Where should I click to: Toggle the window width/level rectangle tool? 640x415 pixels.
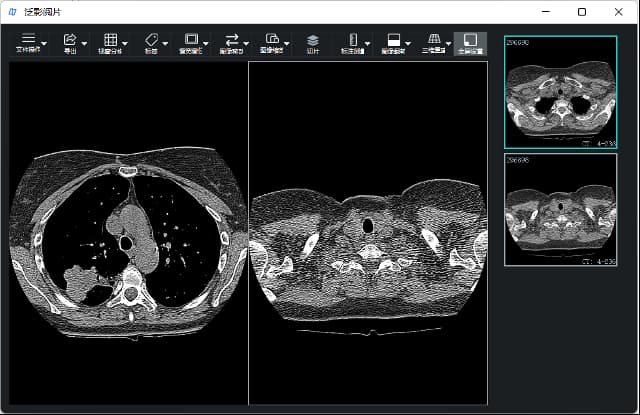pyautogui.click(x=191, y=39)
